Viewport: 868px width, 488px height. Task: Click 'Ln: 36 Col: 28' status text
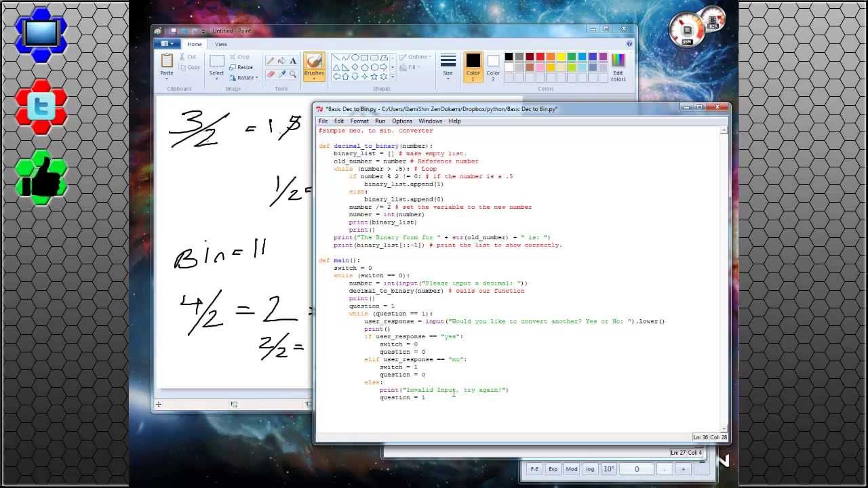point(709,437)
